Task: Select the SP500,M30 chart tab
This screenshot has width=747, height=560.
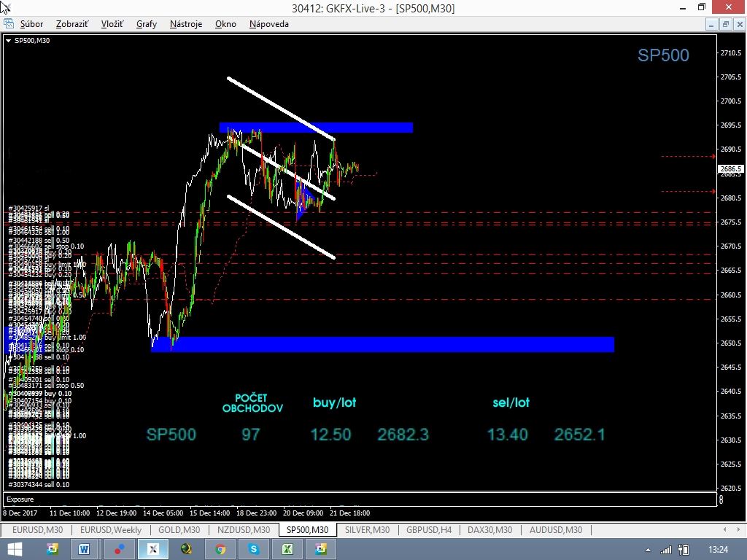Action: 307,529
